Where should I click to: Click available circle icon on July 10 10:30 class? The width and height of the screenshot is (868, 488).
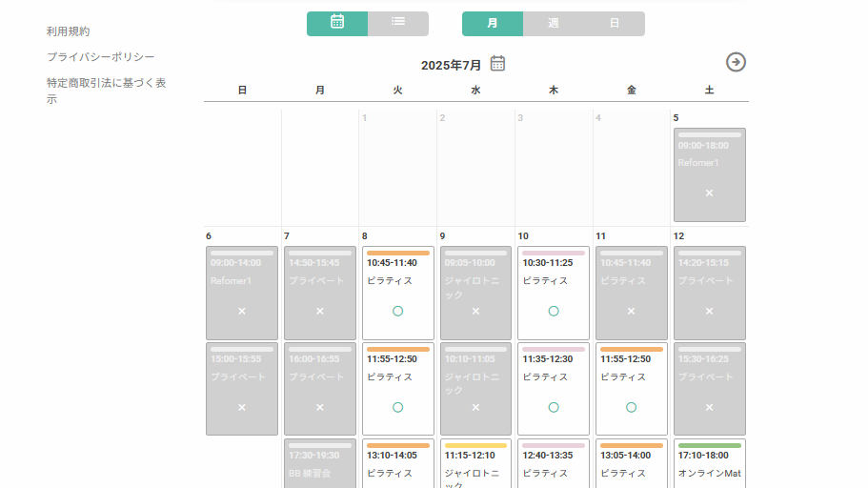point(554,312)
